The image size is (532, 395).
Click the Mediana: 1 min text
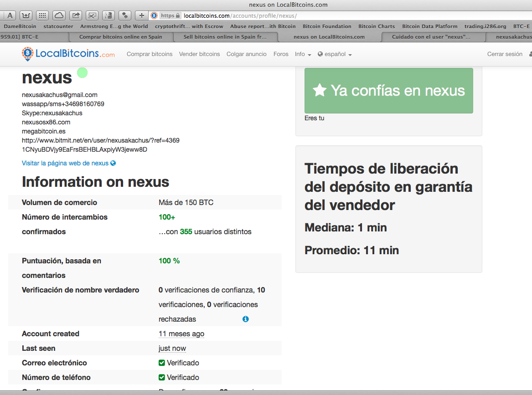pos(346,227)
